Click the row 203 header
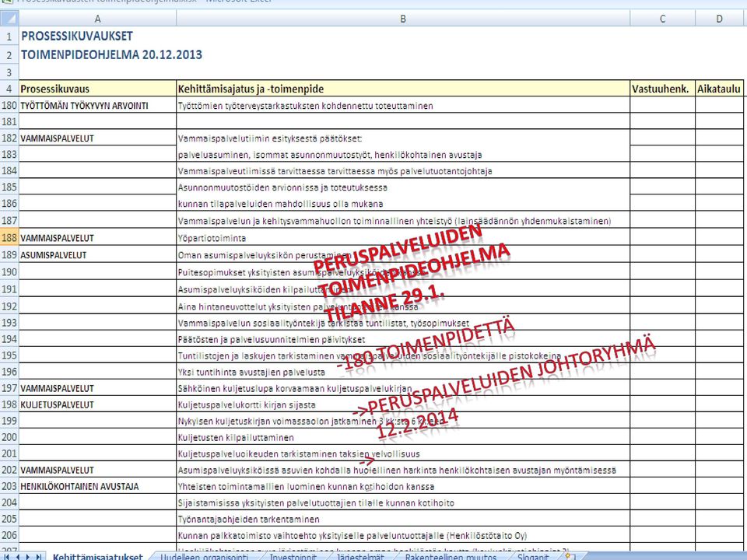The height and width of the screenshot is (560, 747). tap(9, 486)
